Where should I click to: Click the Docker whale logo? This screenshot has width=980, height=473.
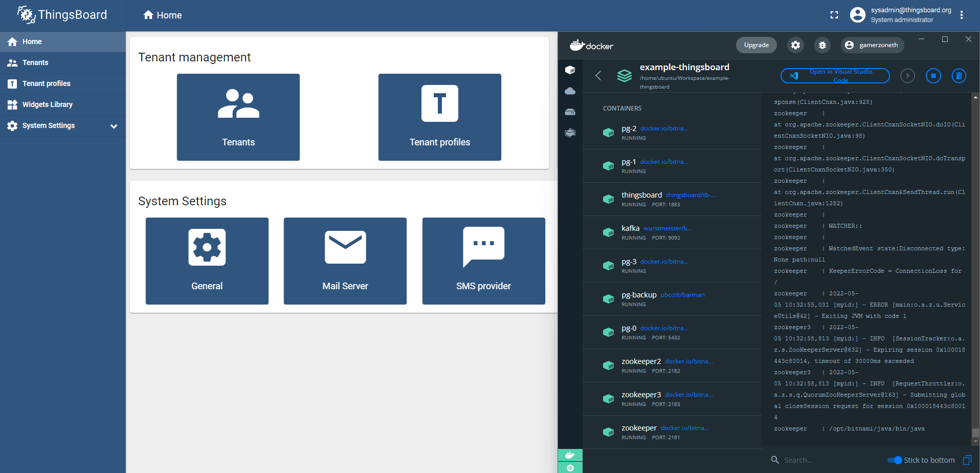592,46
